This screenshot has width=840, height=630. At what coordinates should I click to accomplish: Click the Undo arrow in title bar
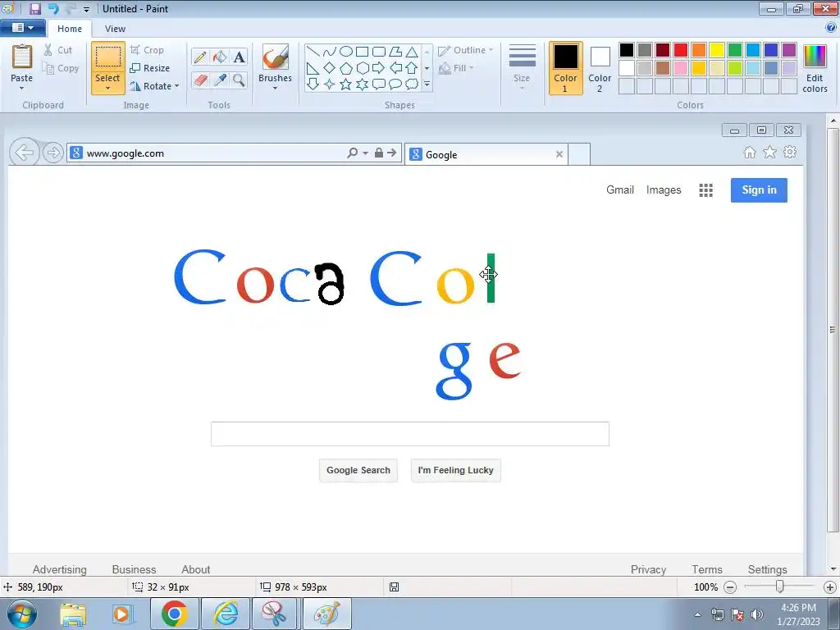click(53, 8)
